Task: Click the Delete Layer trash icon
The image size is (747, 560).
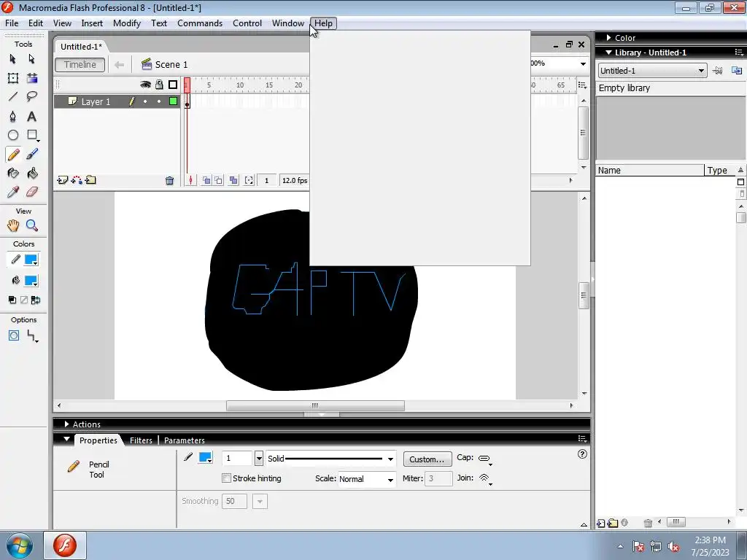Action: coord(169,181)
